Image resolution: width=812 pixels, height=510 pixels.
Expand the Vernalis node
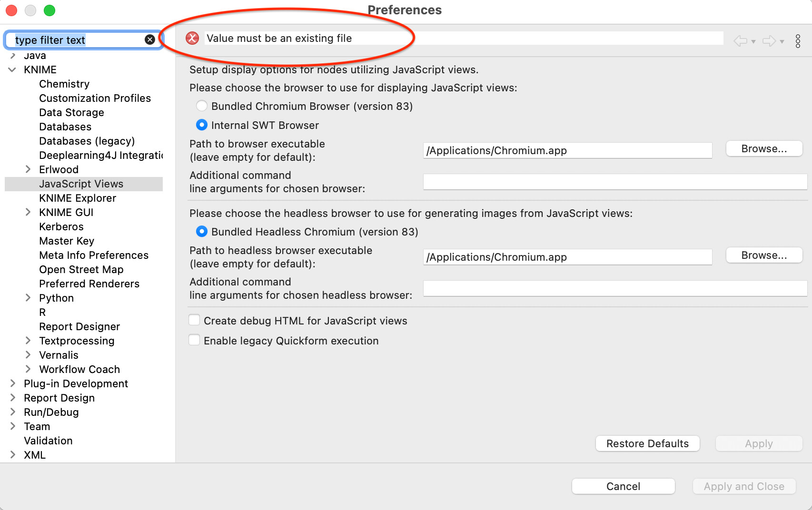click(28, 354)
